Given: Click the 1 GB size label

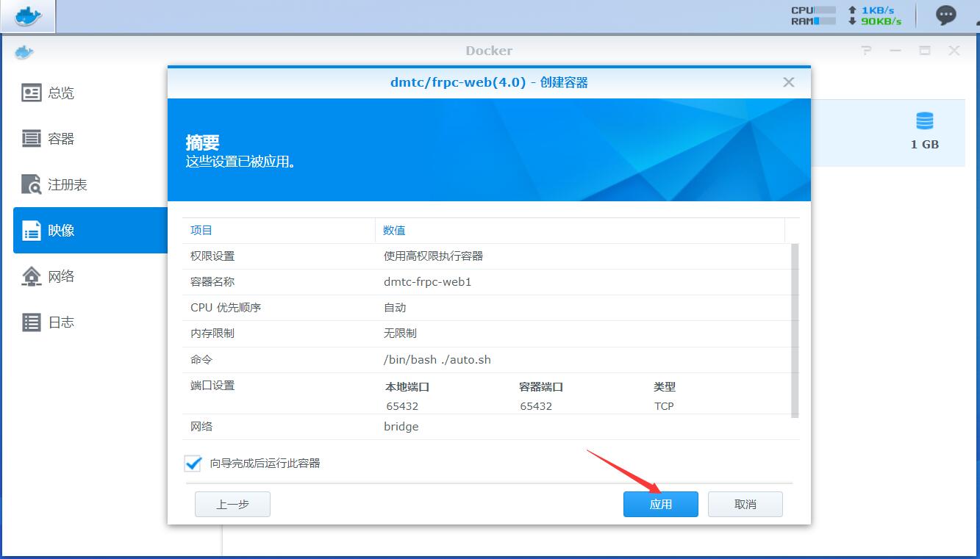Looking at the screenshot, I should click(925, 144).
